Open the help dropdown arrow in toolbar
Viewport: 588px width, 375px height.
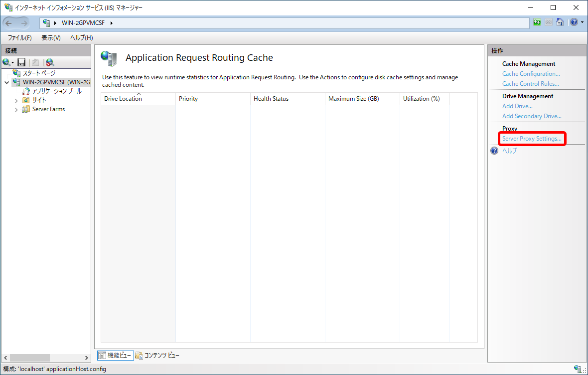[582, 23]
